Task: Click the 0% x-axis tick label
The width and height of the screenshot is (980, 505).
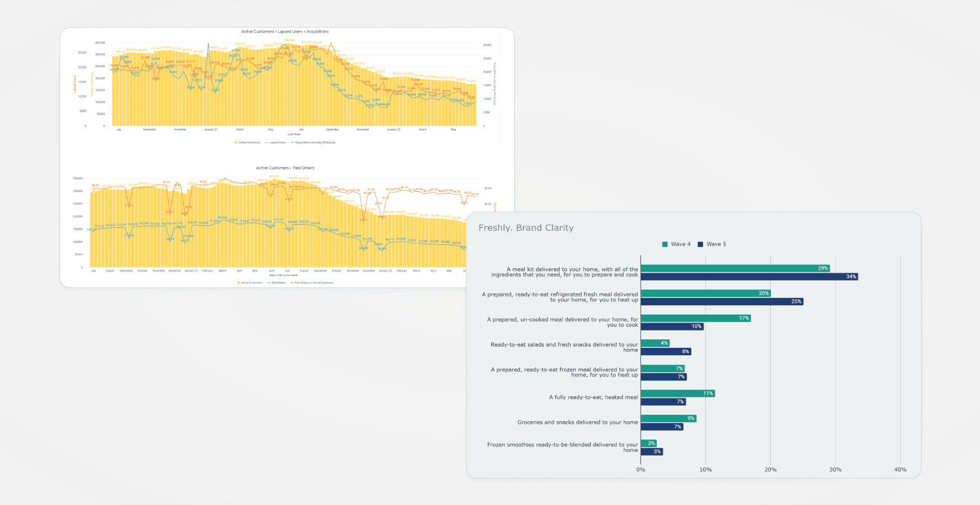Action: [641, 470]
